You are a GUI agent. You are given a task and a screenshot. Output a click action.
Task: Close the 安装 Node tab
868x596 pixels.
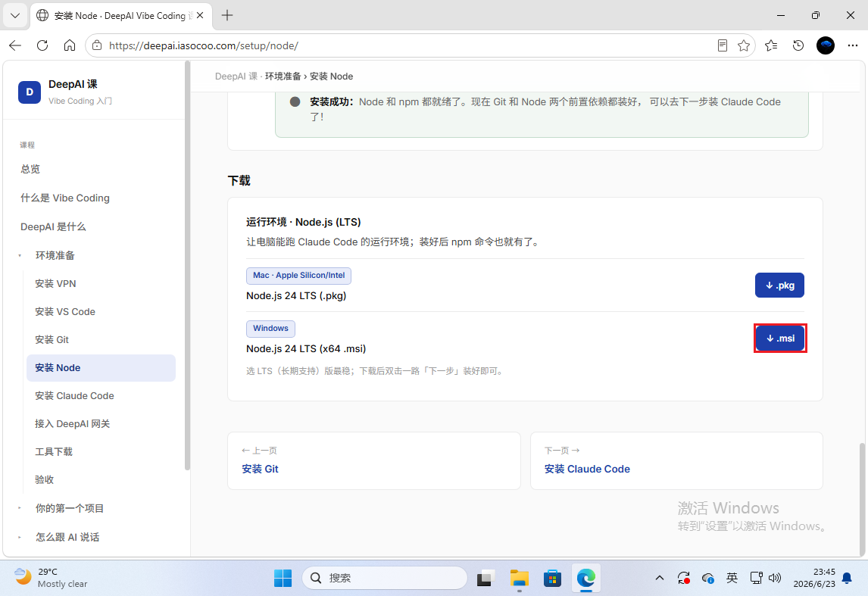pyautogui.click(x=200, y=15)
